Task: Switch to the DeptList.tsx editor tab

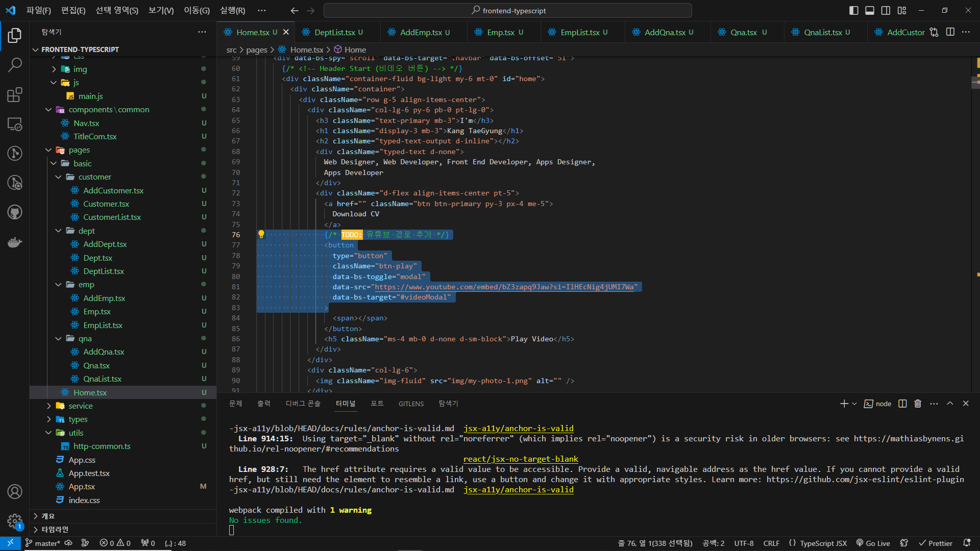Action: (334, 32)
